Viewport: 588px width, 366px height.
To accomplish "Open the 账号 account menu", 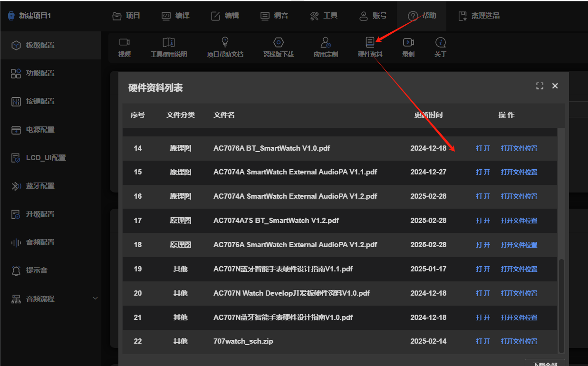I will pyautogui.click(x=373, y=16).
